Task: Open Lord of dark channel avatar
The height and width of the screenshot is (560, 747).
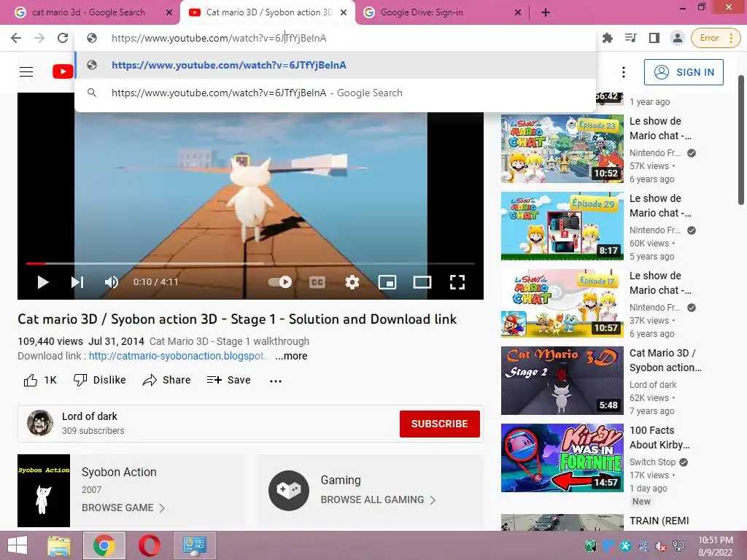Action: (x=40, y=422)
